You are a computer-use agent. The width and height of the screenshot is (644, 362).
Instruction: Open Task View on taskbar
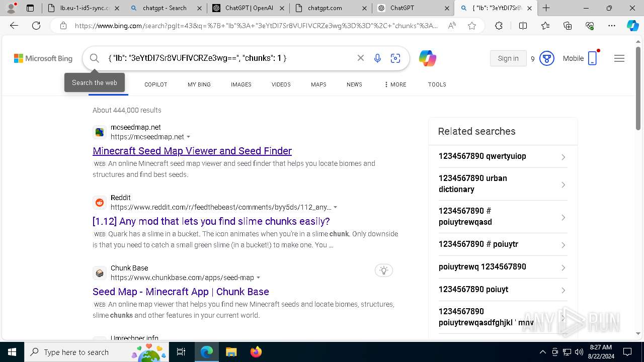pos(182,352)
